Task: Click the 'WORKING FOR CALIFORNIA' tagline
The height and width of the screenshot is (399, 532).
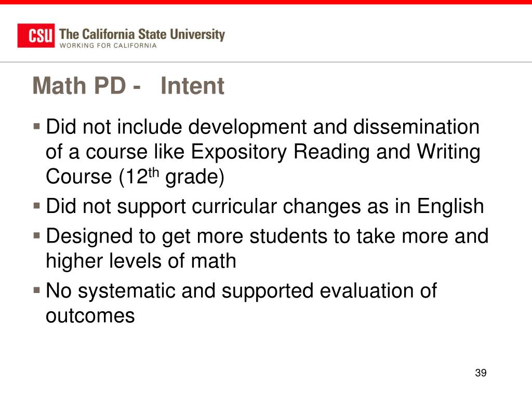Action: click(108, 46)
